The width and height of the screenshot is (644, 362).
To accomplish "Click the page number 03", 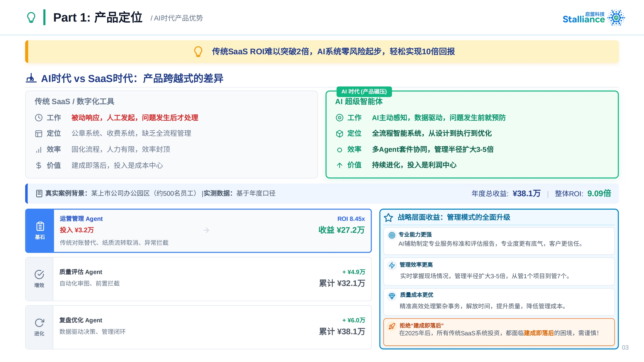I will pyautogui.click(x=625, y=347).
